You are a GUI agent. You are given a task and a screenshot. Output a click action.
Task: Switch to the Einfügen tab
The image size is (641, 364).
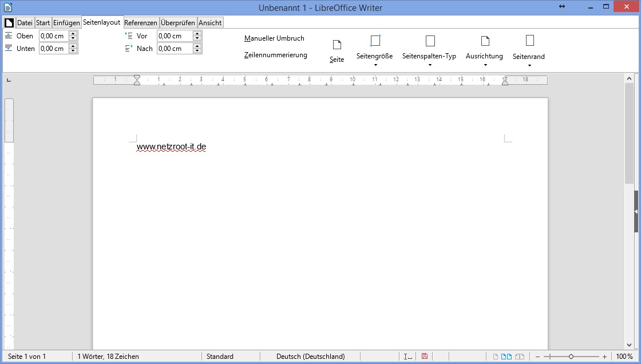(x=66, y=22)
